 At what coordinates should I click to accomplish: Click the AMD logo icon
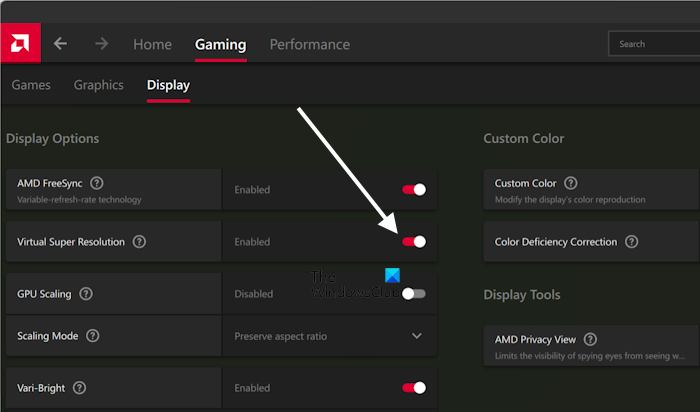19,44
